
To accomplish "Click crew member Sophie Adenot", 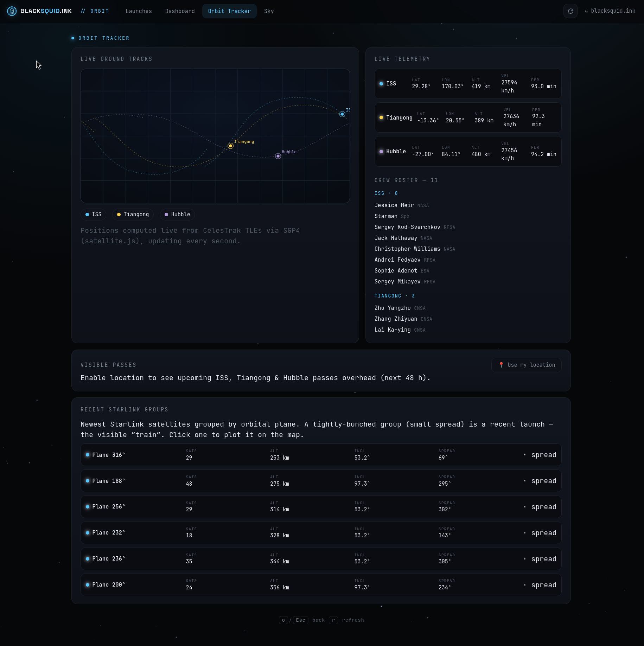I will 396,271.
